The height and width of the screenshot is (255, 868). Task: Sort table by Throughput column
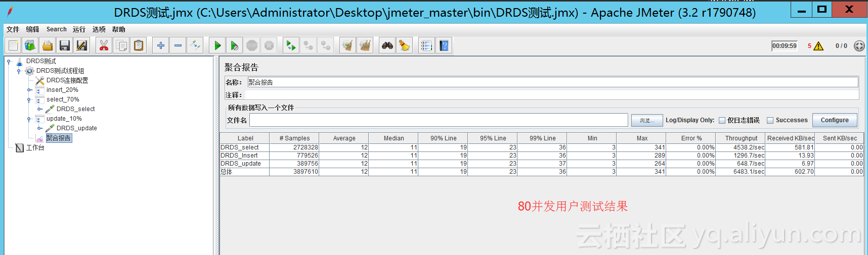point(741,138)
